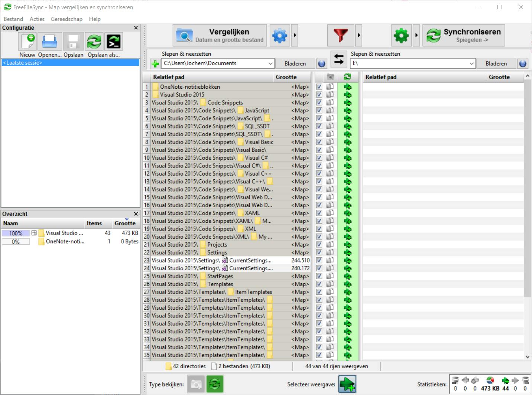
Task: Uncheck the checkbox for row 6
Action: [x=319, y=126]
